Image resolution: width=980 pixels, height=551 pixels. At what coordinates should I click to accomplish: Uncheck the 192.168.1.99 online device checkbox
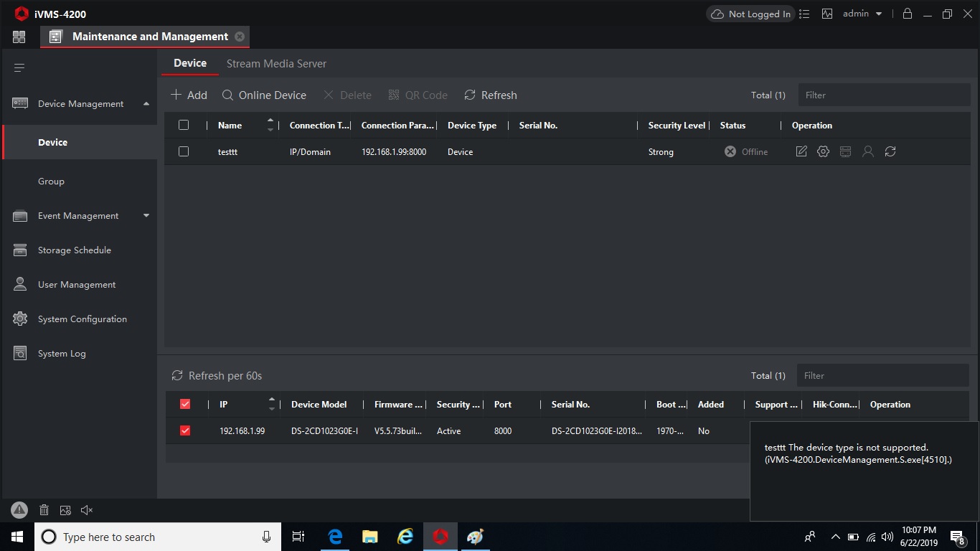[x=185, y=430]
